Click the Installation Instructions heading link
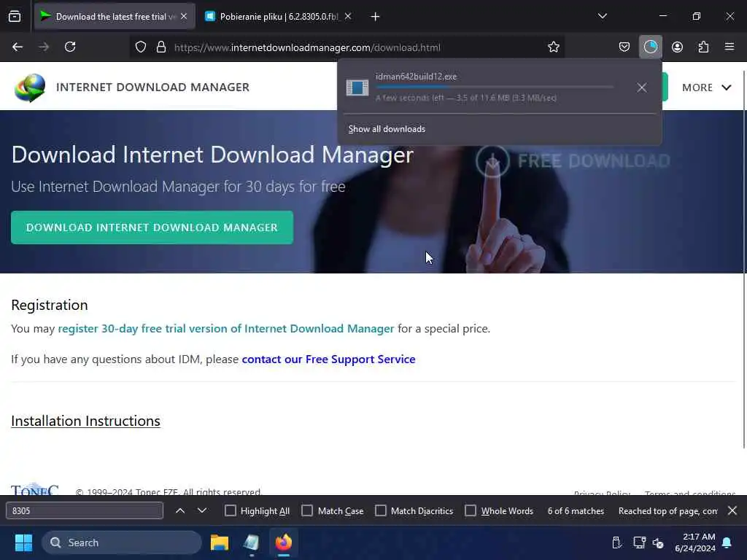 tap(85, 421)
